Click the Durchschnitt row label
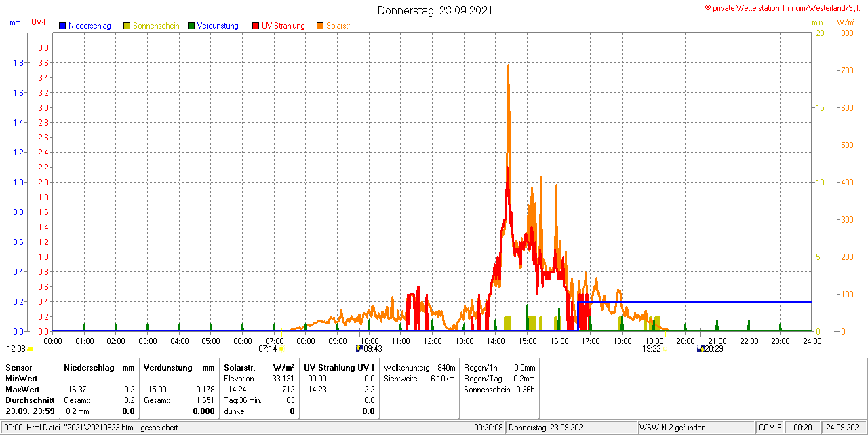This screenshot has width=868, height=435. (x=30, y=400)
